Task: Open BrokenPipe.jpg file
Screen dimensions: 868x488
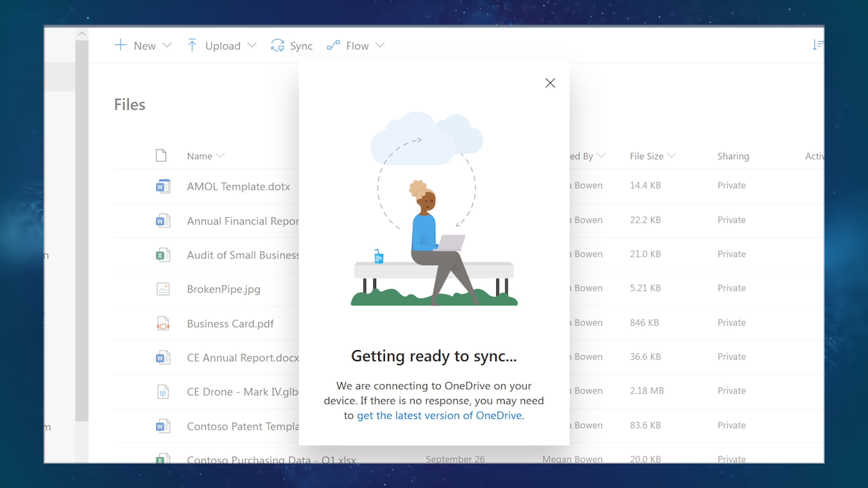Action: click(223, 289)
